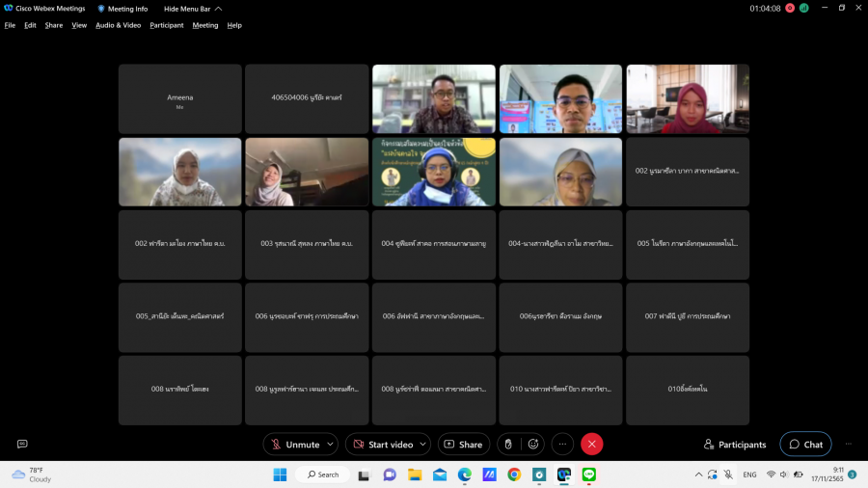Open the more options ellipsis button

pos(563,444)
